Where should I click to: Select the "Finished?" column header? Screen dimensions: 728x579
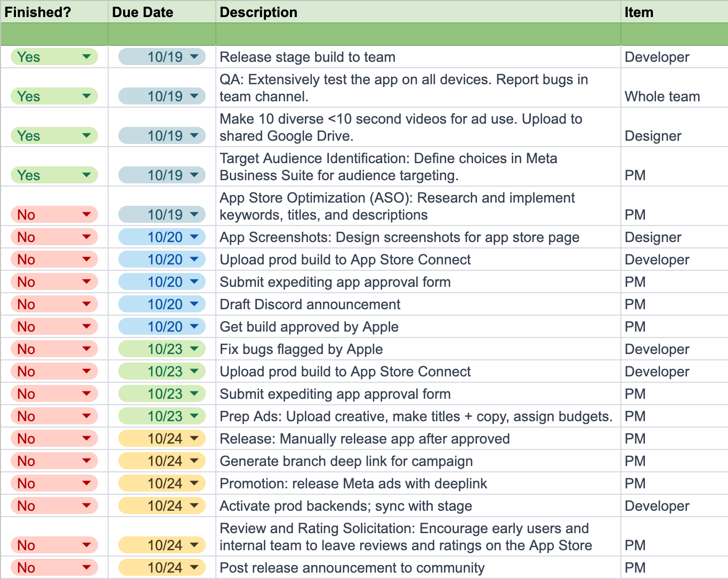[x=54, y=12]
